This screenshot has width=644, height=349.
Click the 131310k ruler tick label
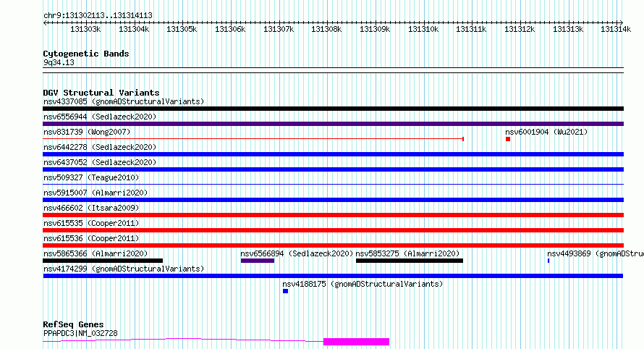[423, 29]
